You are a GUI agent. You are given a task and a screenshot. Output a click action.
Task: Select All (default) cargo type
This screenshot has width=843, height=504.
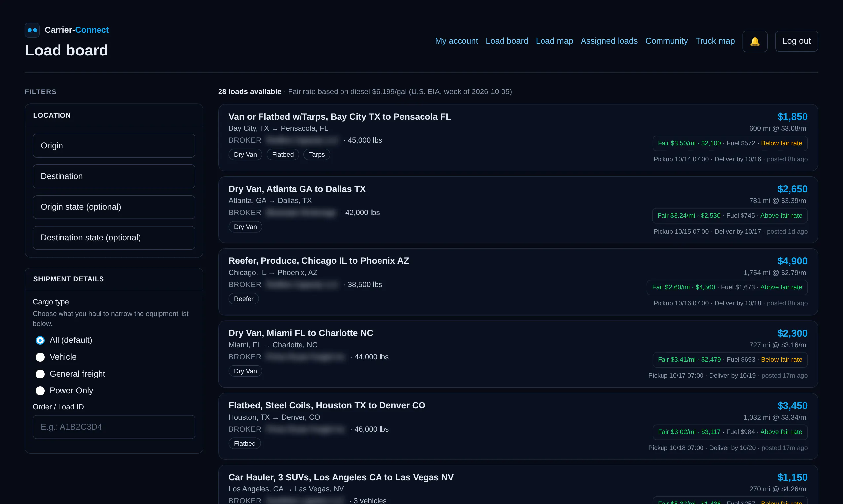pyautogui.click(x=40, y=340)
